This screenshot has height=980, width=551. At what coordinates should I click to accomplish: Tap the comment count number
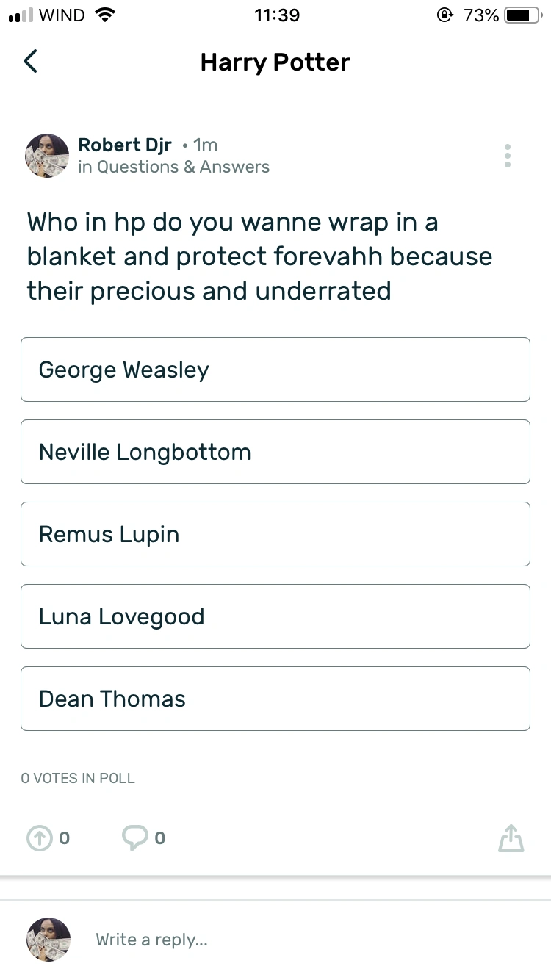coord(160,838)
